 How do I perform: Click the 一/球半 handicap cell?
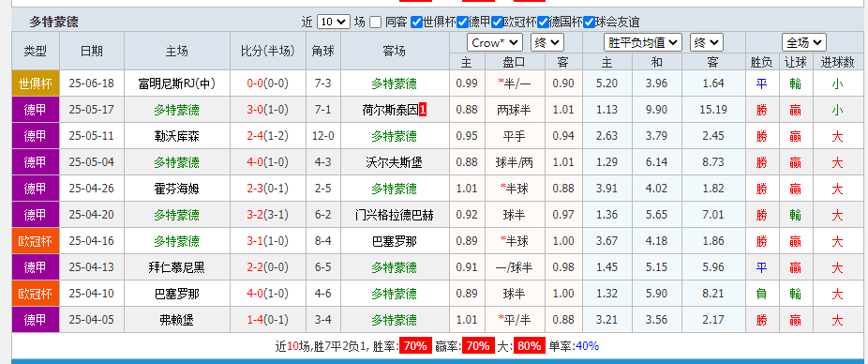[515, 267]
